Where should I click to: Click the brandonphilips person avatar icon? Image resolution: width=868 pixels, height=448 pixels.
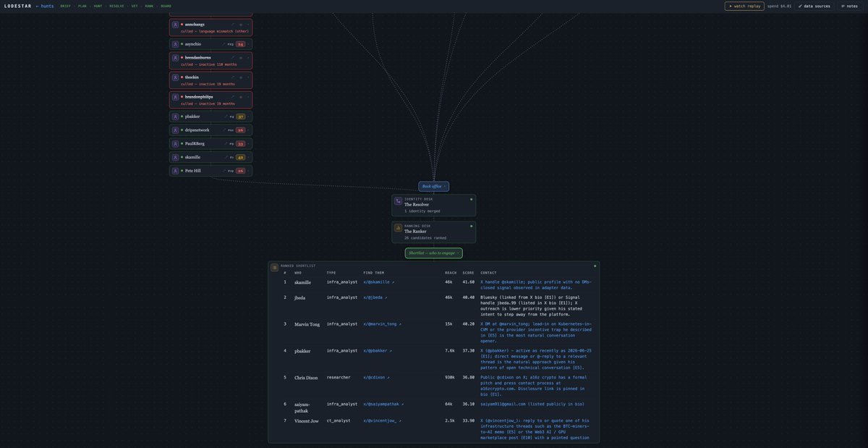[x=175, y=97]
